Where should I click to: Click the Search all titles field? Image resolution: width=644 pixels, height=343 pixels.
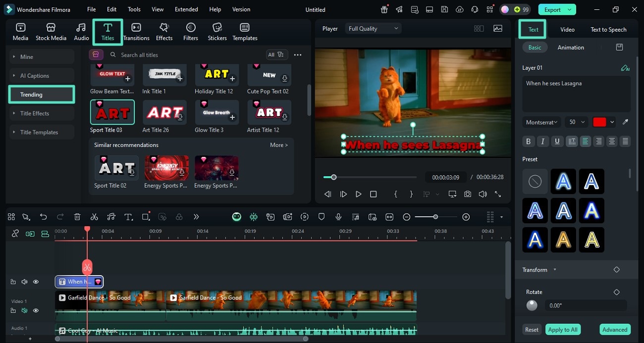186,55
